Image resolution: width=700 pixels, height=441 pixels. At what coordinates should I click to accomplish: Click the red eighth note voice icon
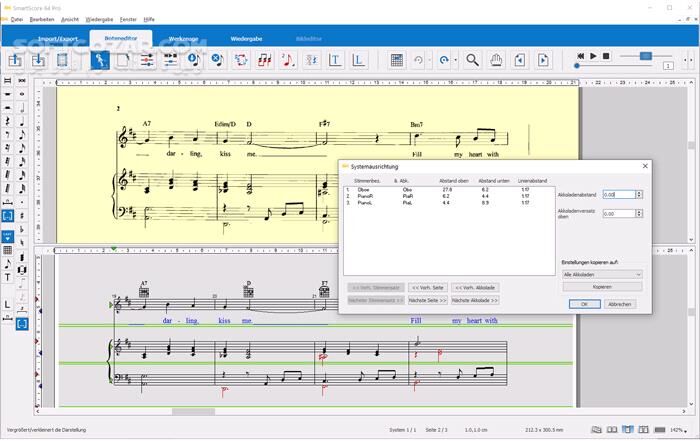click(288, 60)
